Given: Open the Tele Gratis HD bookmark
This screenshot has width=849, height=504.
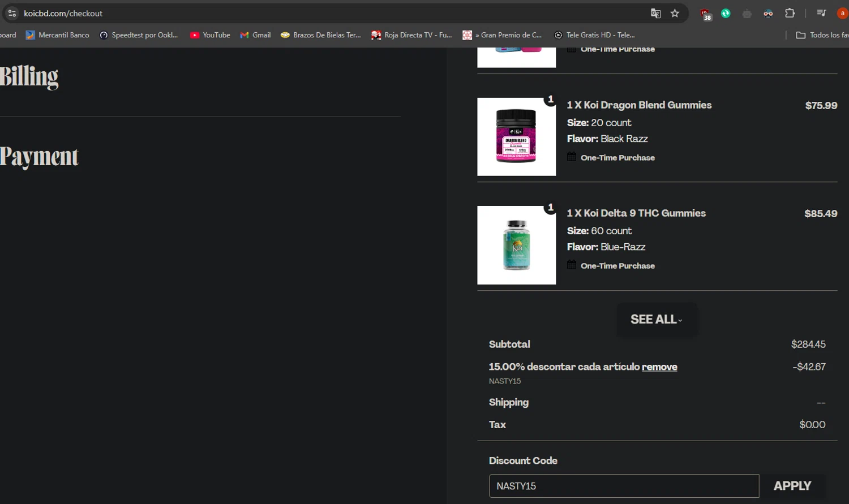Looking at the screenshot, I should pyautogui.click(x=594, y=35).
